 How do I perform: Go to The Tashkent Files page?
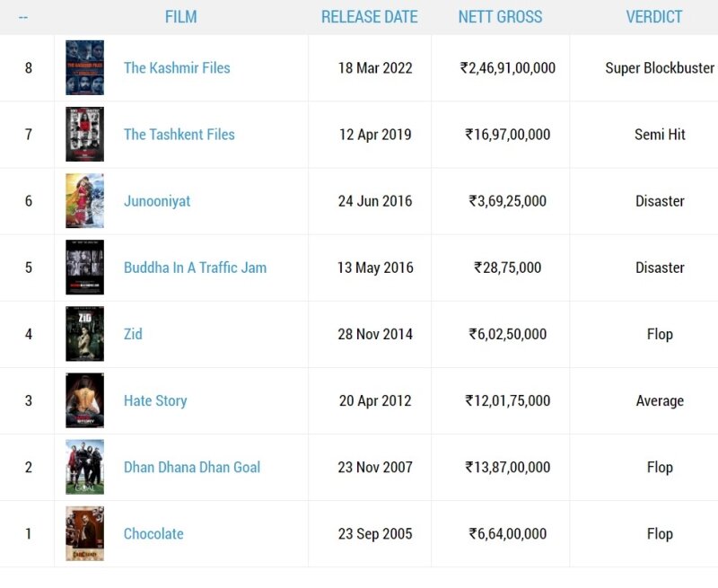pos(179,135)
